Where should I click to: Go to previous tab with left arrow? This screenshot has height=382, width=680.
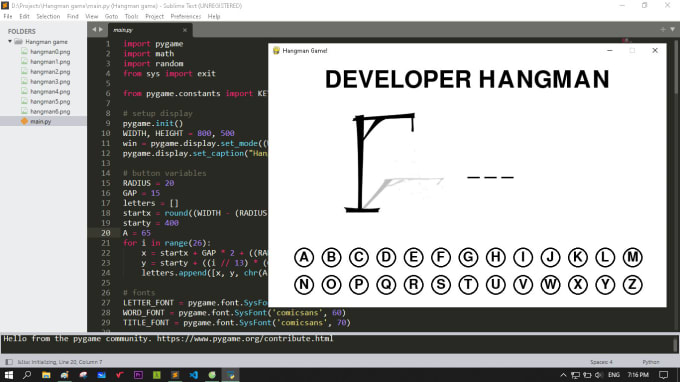pyautogui.click(x=94, y=29)
